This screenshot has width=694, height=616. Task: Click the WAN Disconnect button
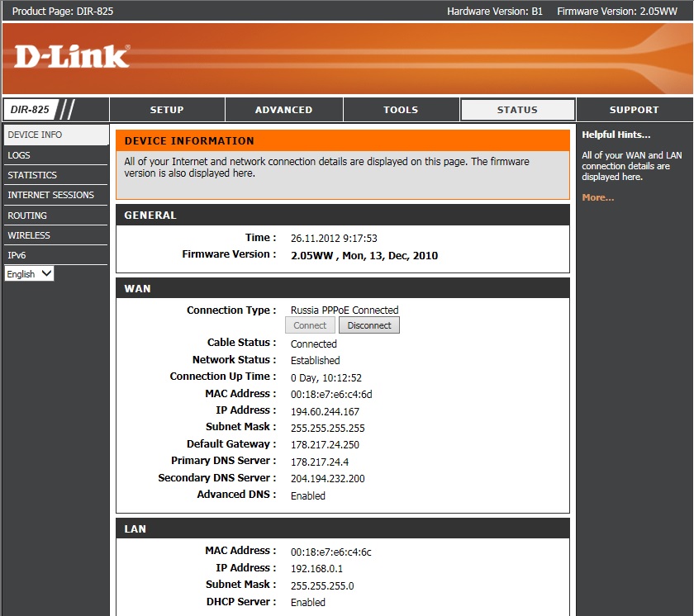point(369,325)
